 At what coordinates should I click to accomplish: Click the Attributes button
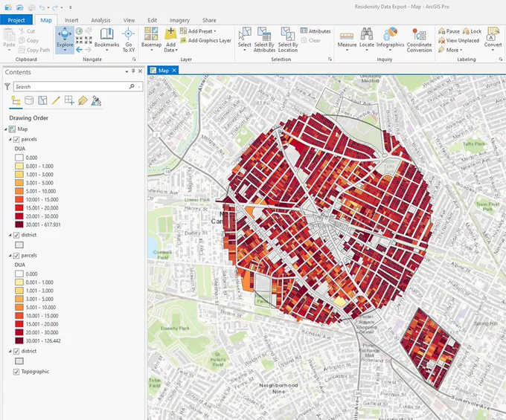click(x=316, y=31)
